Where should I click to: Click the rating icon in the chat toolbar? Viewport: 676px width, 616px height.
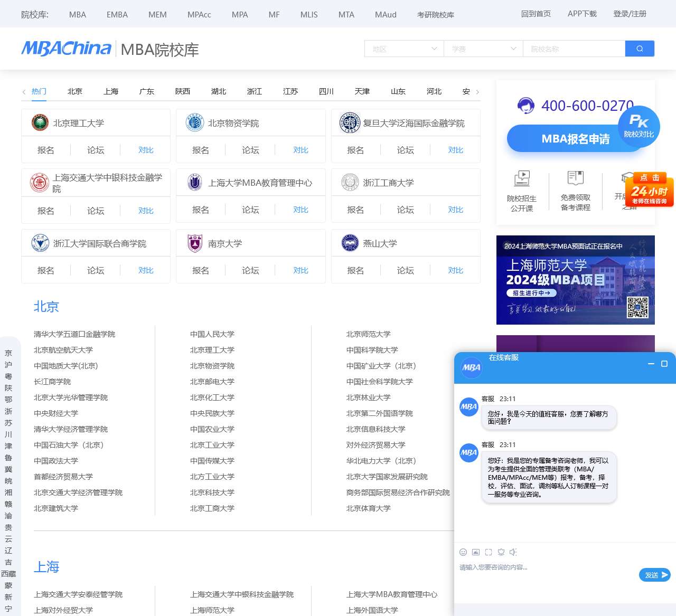pos(501,552)
